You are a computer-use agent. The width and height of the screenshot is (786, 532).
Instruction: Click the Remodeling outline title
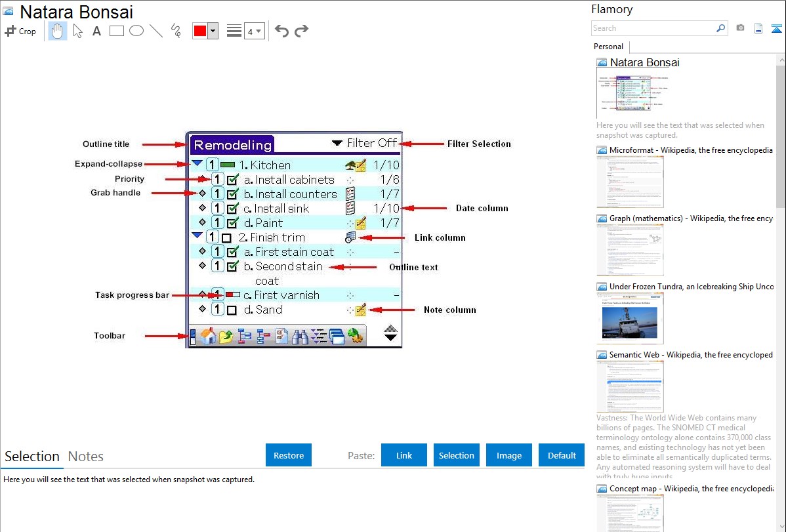point(233,145)
